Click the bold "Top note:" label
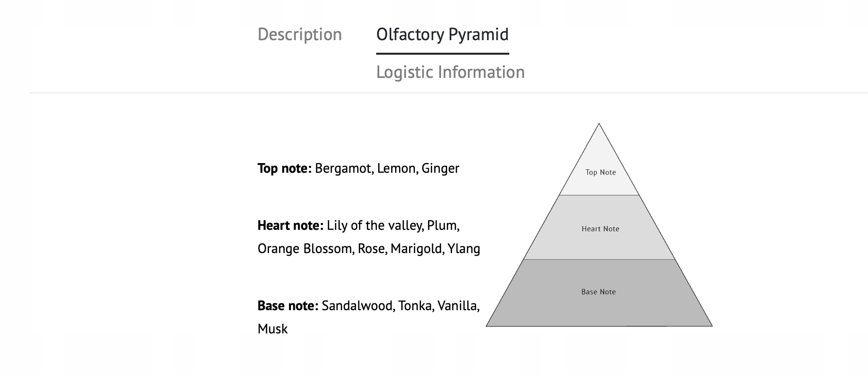Screen dimensions: 868x375 click(284, 168)
